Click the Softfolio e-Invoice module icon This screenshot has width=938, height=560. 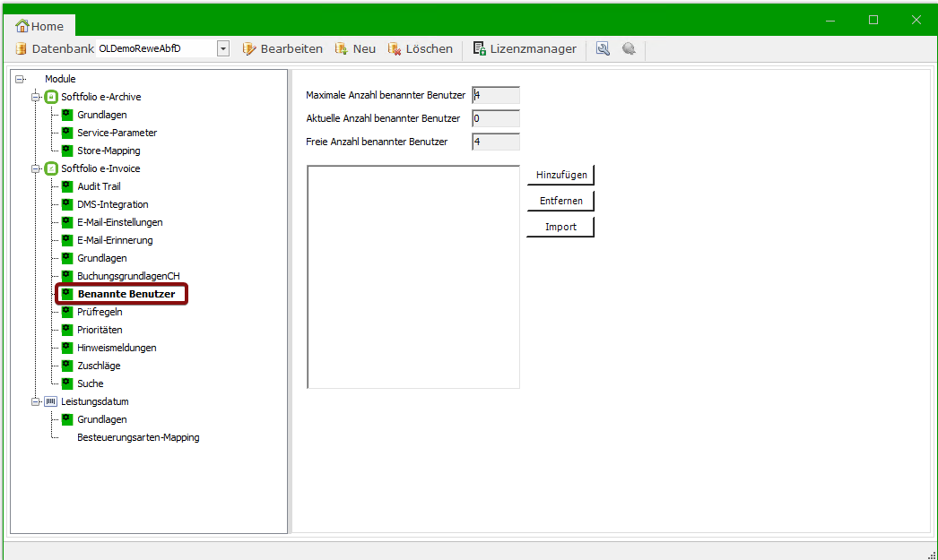click(51, 168)
